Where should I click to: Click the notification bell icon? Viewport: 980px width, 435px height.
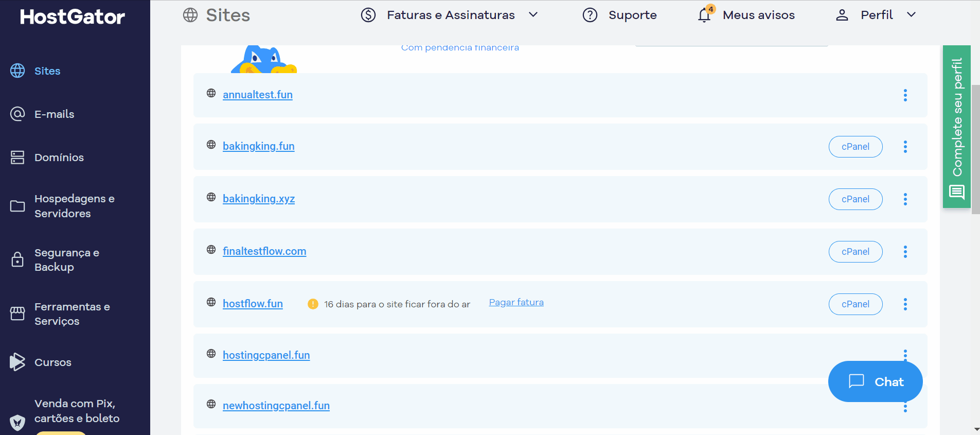coord(704,15)
